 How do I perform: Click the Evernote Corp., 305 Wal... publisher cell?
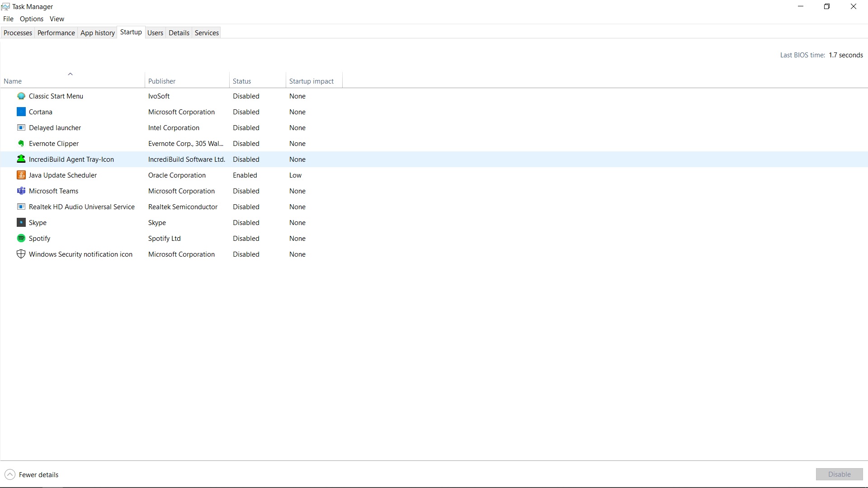coord(186,143)
